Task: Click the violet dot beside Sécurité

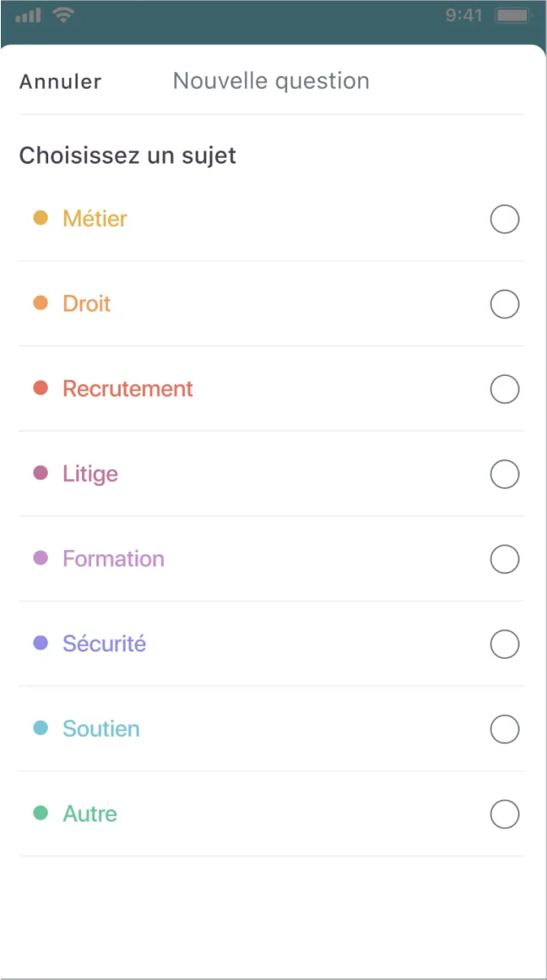Action: pos(42,644)
